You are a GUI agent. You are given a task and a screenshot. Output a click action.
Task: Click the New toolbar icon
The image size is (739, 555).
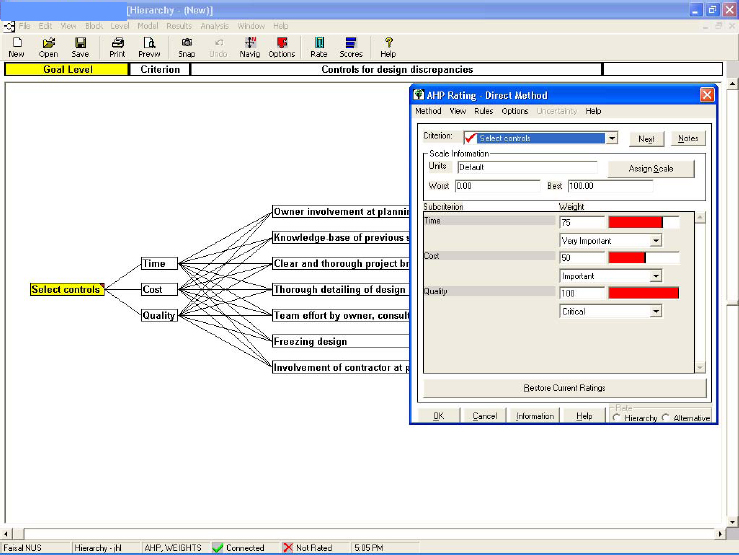click(x=16, y=47)
